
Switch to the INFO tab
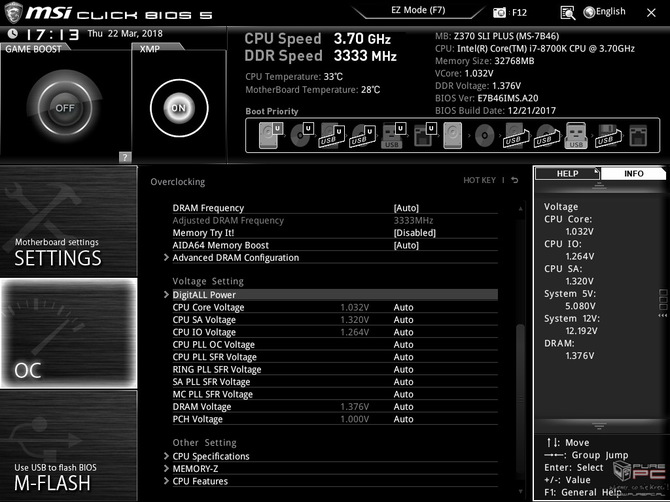633,173
